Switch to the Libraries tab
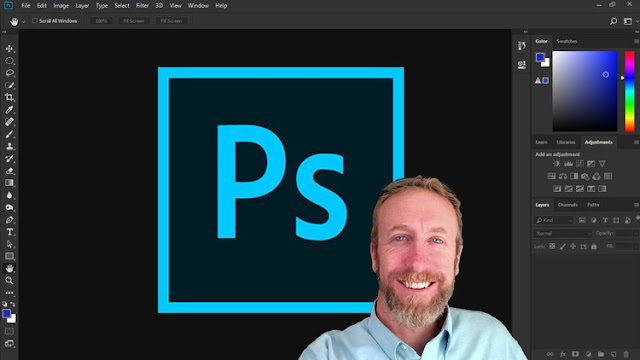 [566, 142]
